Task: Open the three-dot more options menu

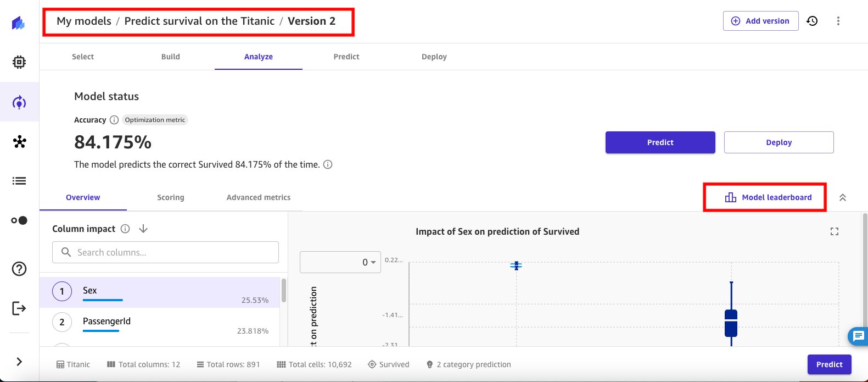Action: [x=838, y=21]
